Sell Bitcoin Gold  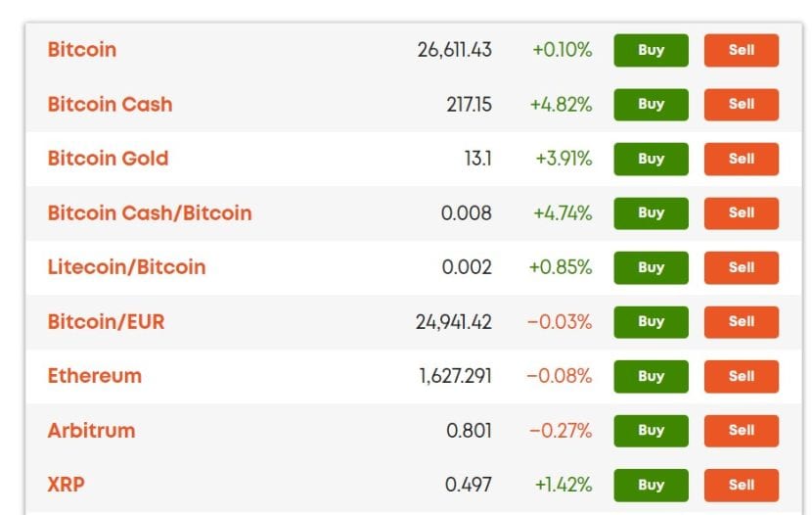[741, 159]
